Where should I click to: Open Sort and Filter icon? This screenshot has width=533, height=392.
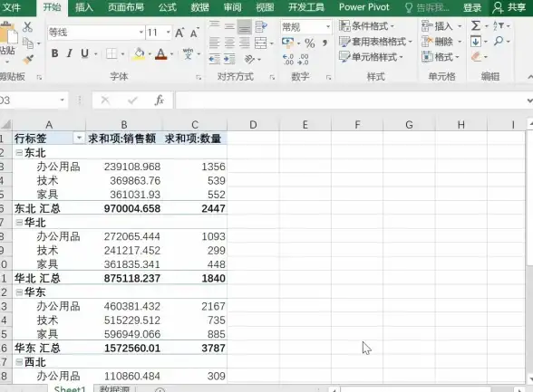[x=499, y=25]
